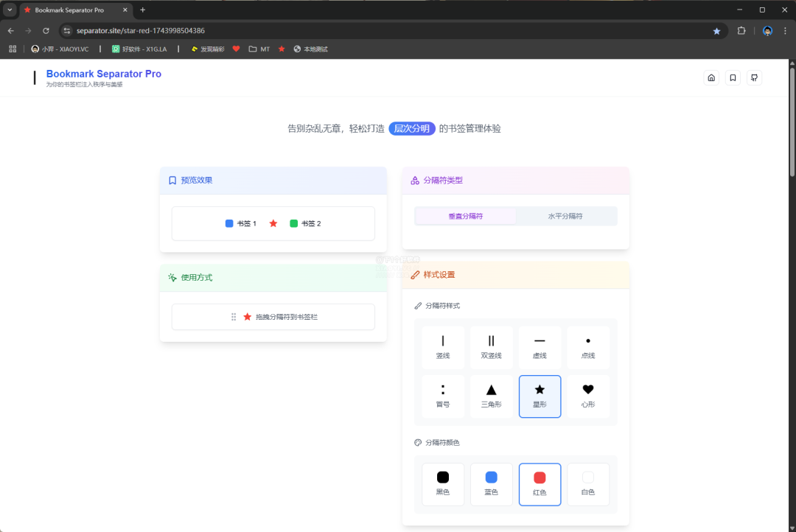This screenshot has width=796, height=532.
Task: Click the red star in the preview box
Action: [x=273, y=223]
